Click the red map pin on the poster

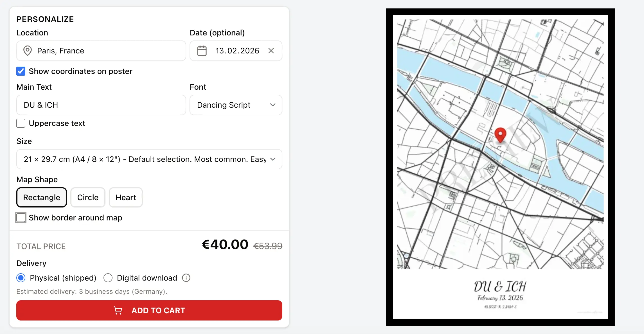[x=500, y=134]
